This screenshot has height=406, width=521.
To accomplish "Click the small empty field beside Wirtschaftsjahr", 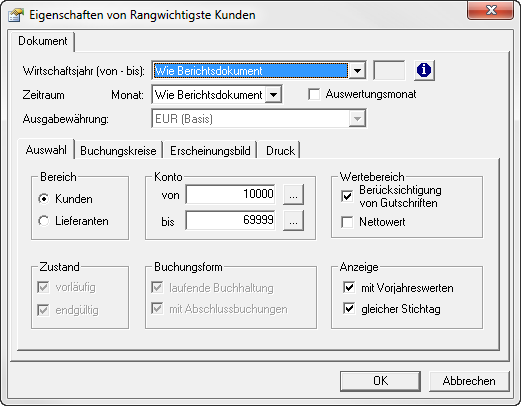I will coord(389,70).
